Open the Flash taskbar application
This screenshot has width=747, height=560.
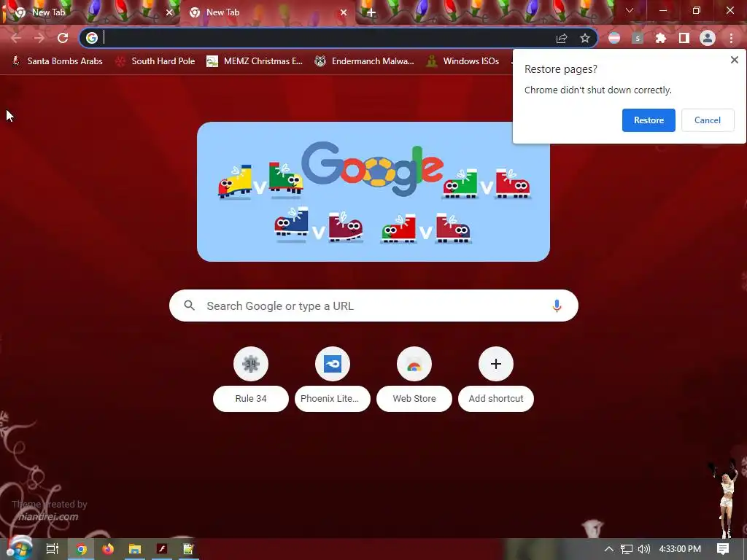click(162, 549)
